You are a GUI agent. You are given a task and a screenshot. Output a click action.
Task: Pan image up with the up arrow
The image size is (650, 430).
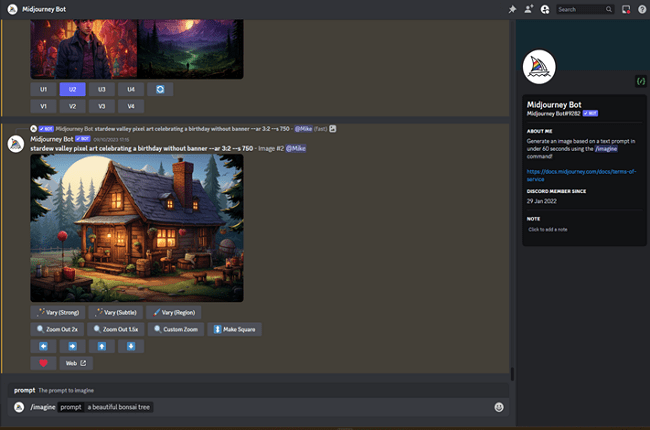pos(102,346)
